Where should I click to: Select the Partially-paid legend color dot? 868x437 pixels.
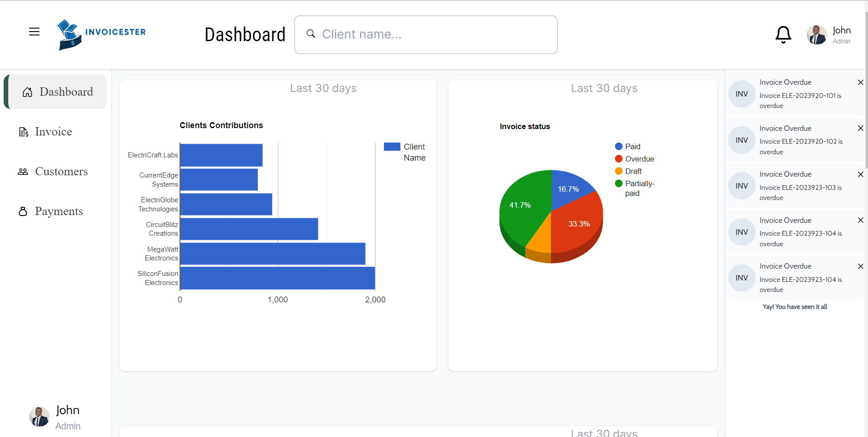click(619, 183)
